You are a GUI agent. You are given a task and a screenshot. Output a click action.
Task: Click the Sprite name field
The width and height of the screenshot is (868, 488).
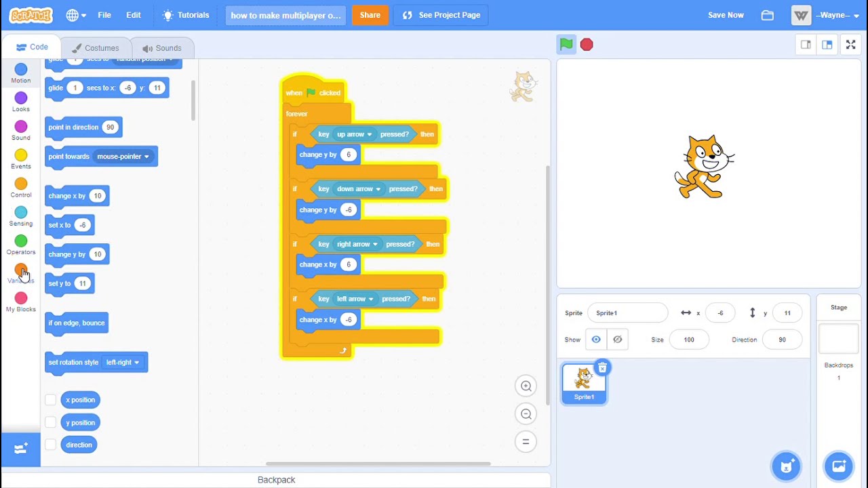pos(628,313)
